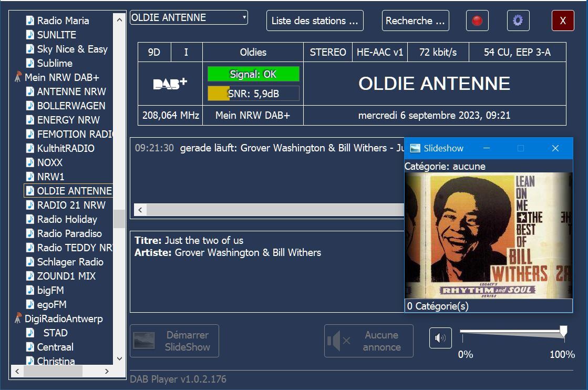Click Démarrer SlideShow button
Image resolution: width=588 pixels, height=390 pixels.
point(174,341)
